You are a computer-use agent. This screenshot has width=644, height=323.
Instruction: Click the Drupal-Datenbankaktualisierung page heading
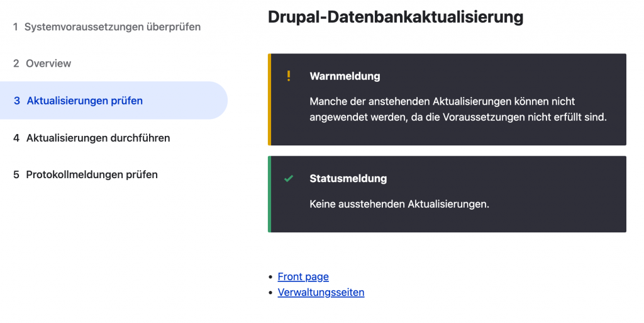point(396,17)
